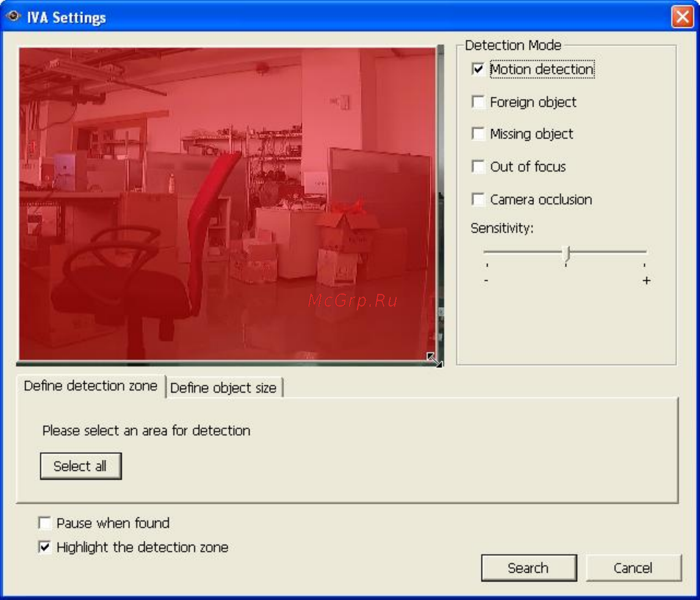Uncheck Motion detection checkbox
The height and width of the screenshot is (600, 700).
(x=478, y=69)
